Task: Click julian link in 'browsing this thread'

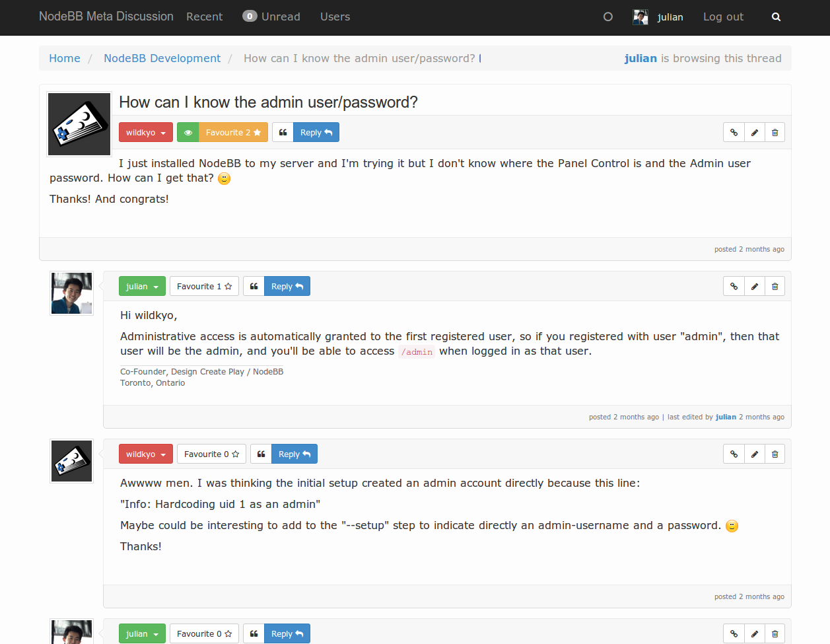Action: [640, 58]
